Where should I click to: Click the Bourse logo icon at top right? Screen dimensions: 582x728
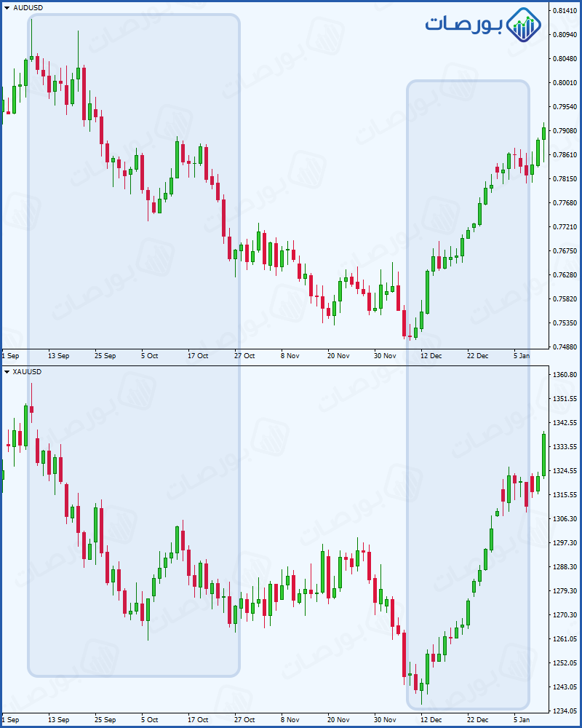pos(523,25)
